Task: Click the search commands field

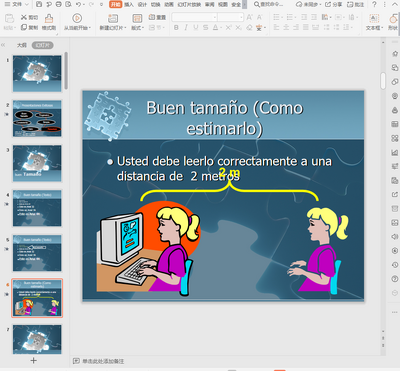Action: [269, 5]
